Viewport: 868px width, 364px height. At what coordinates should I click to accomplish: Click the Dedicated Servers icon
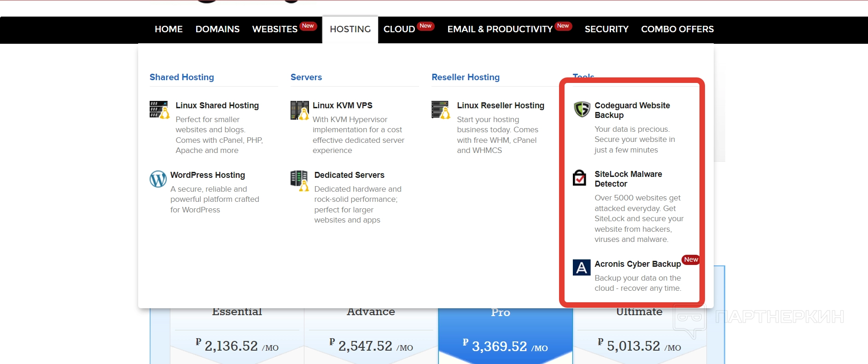(x=300, y=181)
